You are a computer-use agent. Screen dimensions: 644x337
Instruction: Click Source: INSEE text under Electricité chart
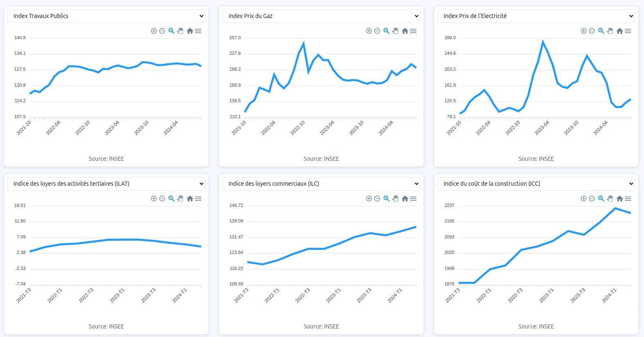(x=536, y=159)
